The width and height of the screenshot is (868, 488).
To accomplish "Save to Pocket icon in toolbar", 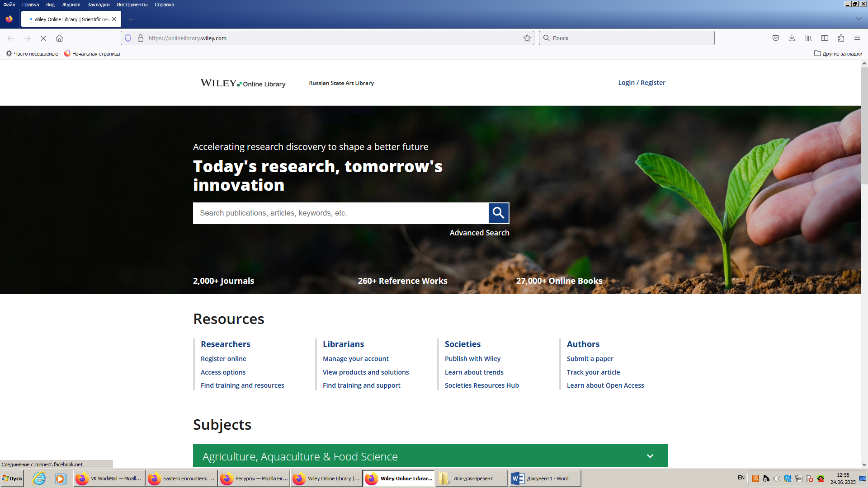I will click(x=775, y=38).
